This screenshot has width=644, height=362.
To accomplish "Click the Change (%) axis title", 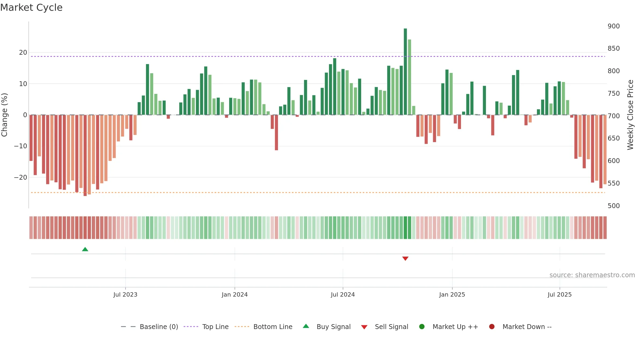I will (x=5, y=115).
